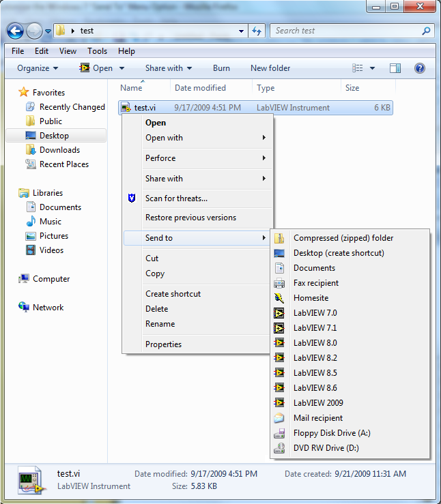
Task: Click the Compressed zipped folder icon
Action: (279, 238)
